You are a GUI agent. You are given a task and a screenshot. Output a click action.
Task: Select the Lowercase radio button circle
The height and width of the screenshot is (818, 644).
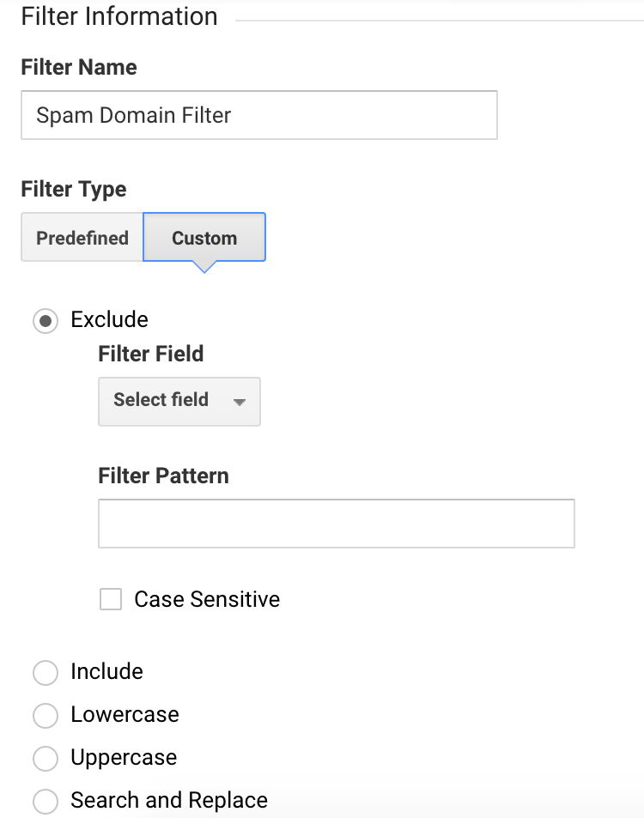click(45, 716)
